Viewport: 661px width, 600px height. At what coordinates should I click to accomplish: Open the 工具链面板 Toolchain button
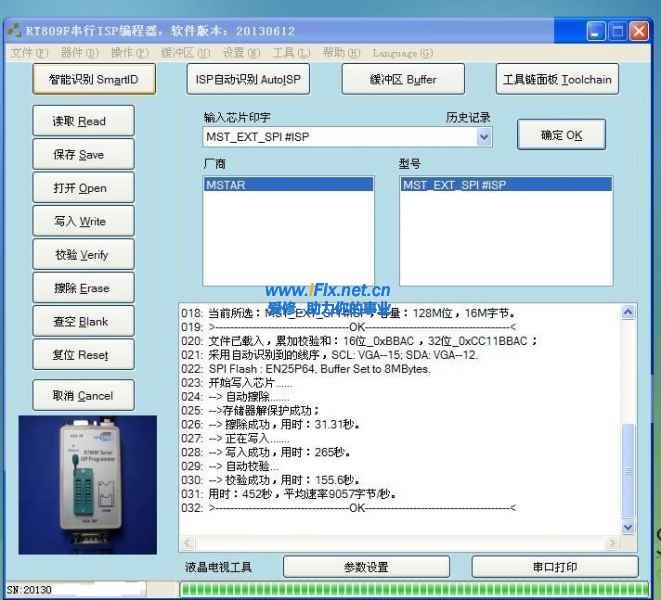(557, 79)
